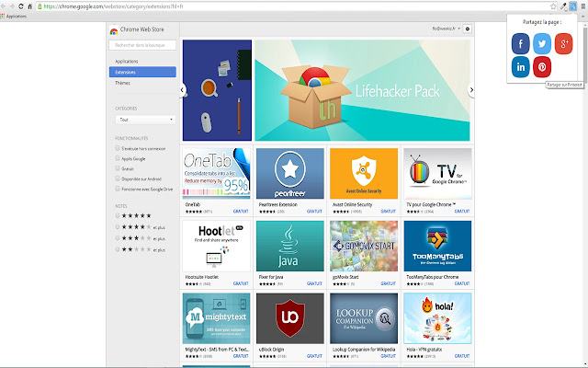Share the page on Google Plus

pyautogui.click(x=563, y=44)
